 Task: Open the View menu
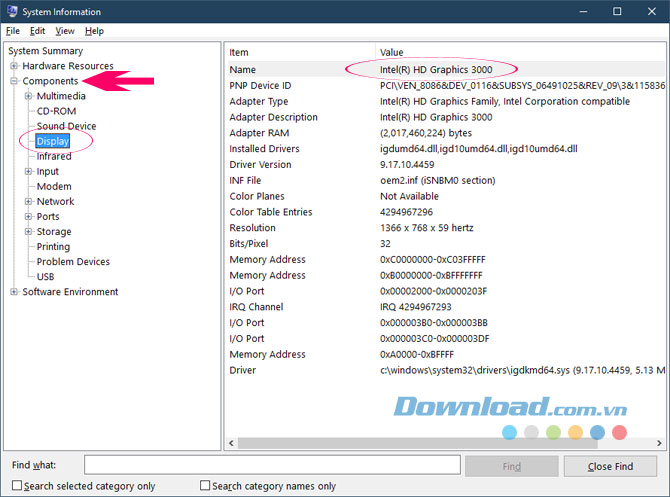click(x=62, y=31)
